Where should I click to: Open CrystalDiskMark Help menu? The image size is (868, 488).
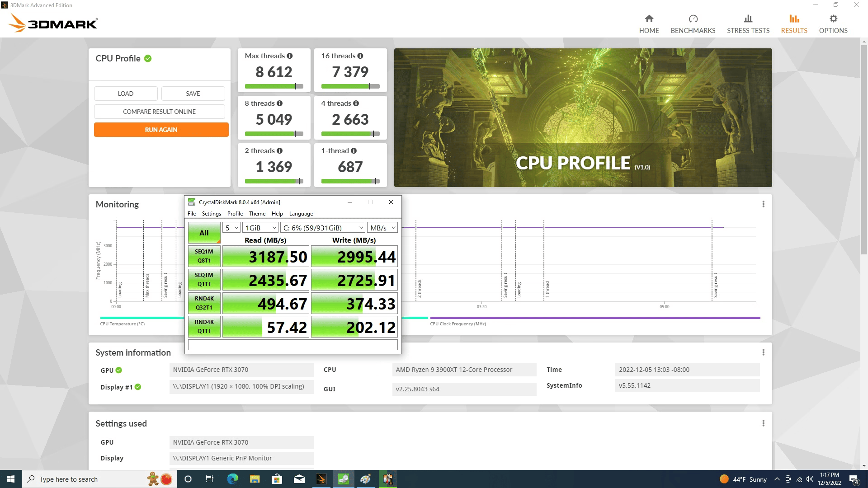pos(277,214)
